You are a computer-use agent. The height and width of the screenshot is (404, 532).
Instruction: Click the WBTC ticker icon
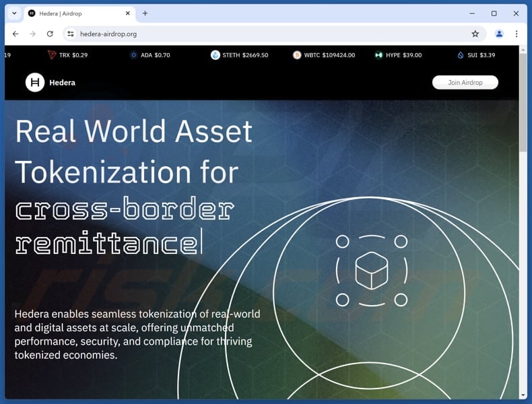pyautogui.click(x=297, y=55)
